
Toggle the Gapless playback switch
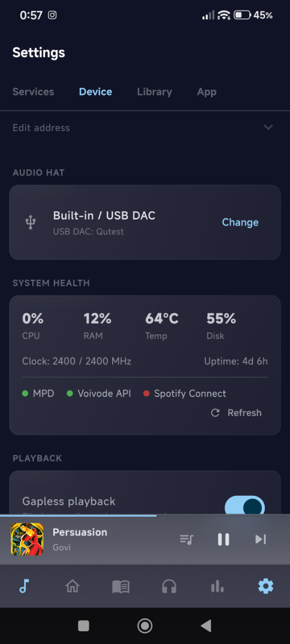pyautogui.click(x=244, y=505)
